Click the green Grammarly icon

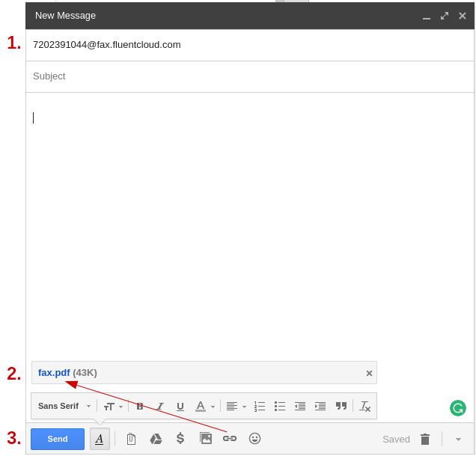458,408
